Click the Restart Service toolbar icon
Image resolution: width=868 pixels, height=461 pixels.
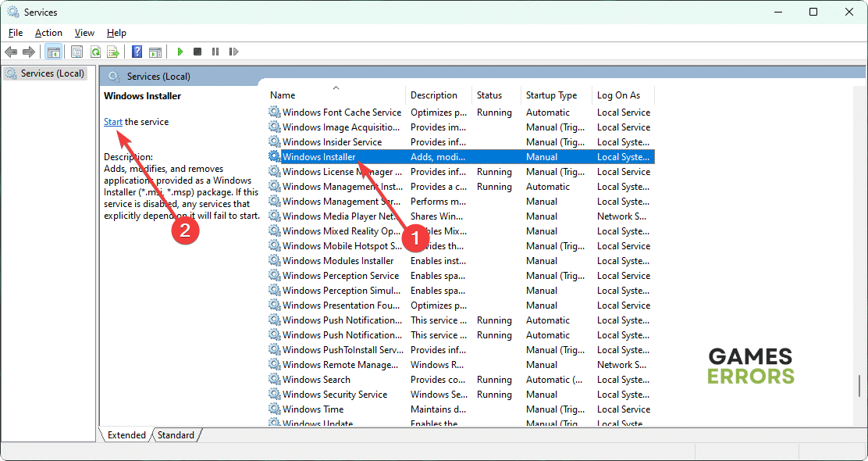coord(233,52)
